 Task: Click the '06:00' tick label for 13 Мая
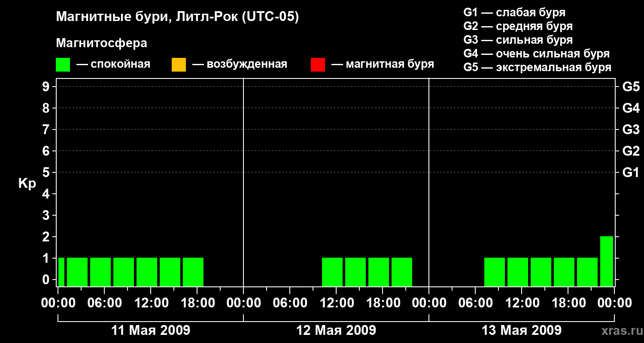[x=475, y=303]
